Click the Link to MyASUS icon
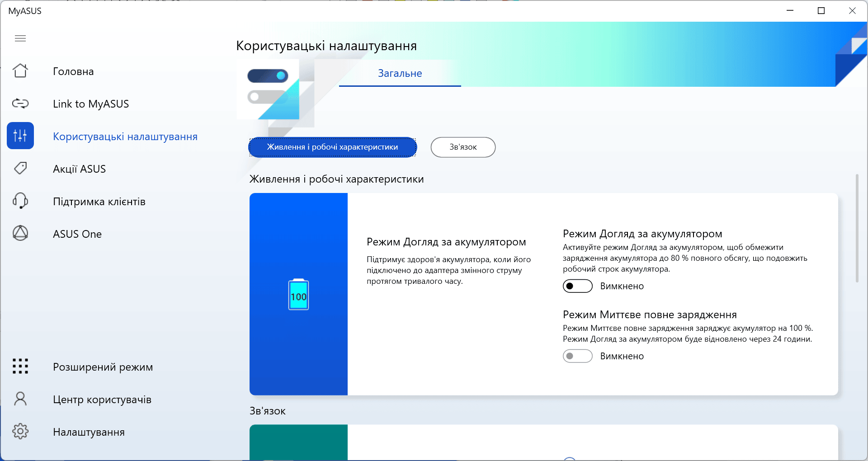The width and height of the screenshot is (868, 461). [x=20, y=103]
